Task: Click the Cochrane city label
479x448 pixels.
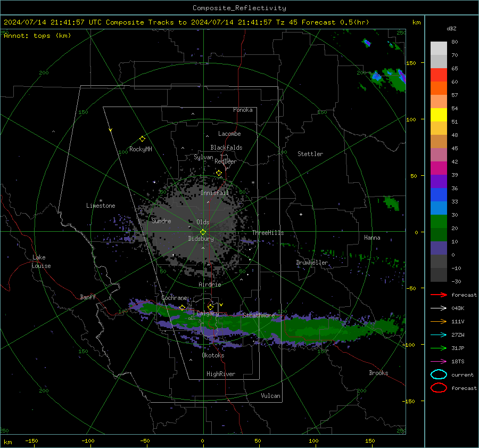Action: click(x=174, y=298)
